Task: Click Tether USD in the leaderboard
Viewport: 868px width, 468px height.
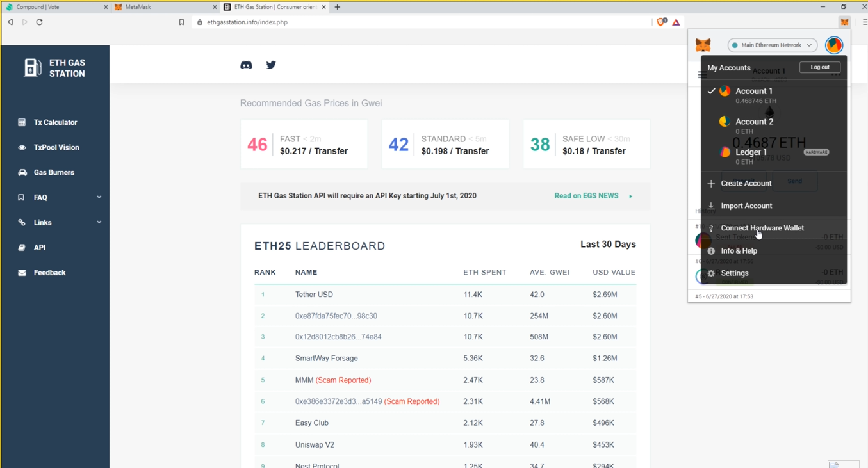Action: coord(314,295)
